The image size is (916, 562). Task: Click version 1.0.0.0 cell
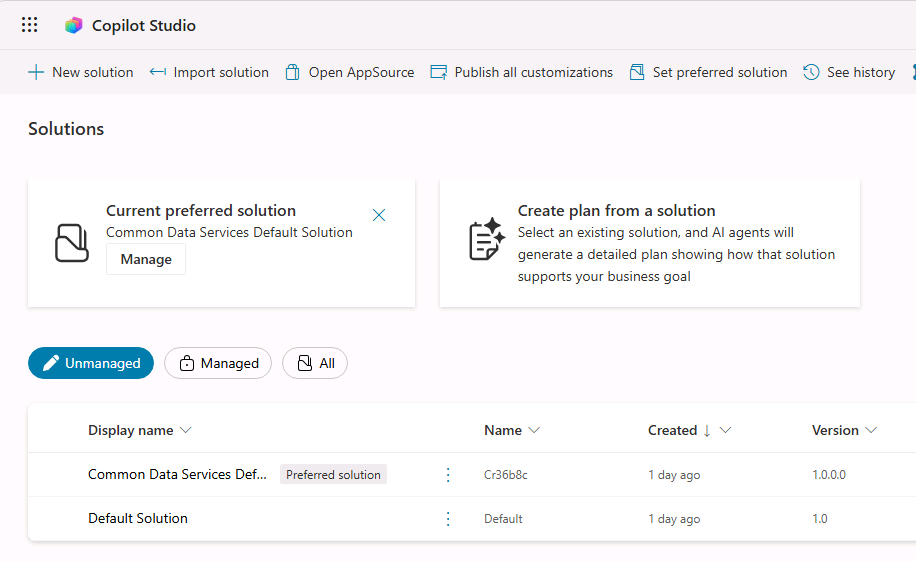pos(829,475)
